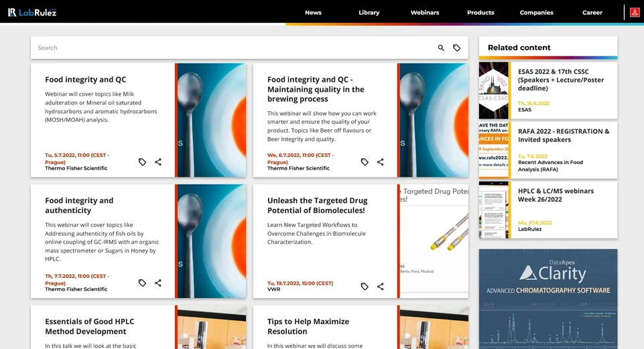Open the Products menu
This screenshot has height=349, width=644.
click(x=480, y=12)
